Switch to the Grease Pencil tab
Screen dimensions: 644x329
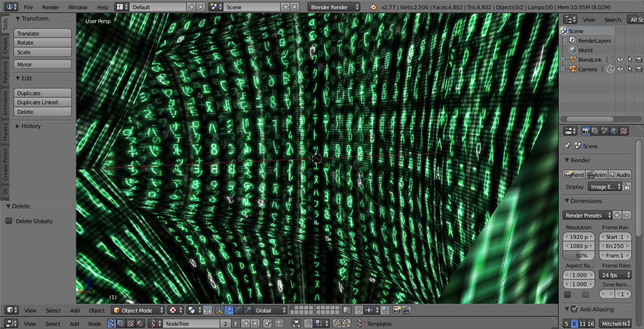coord(5,165)
